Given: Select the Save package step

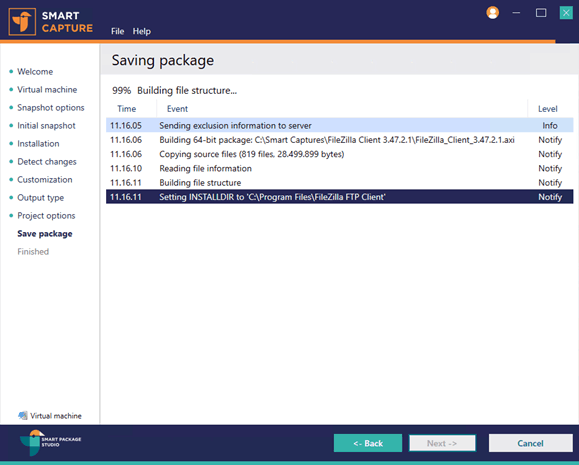Looking at the screenshot, I should [x=45, y=234].
